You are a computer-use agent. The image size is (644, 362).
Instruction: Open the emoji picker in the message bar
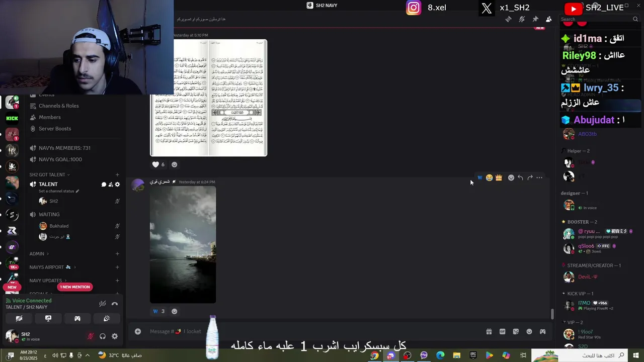click(x=529, y=331)
